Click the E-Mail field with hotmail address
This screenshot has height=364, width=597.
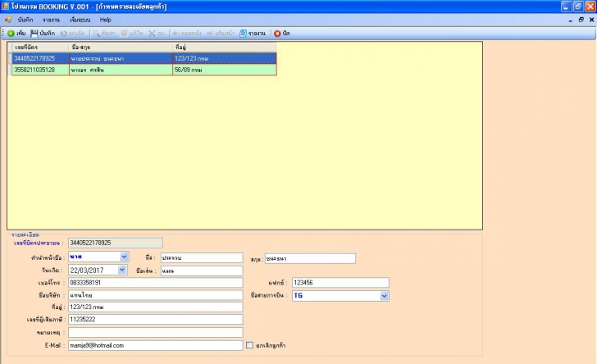coord(155,345)
